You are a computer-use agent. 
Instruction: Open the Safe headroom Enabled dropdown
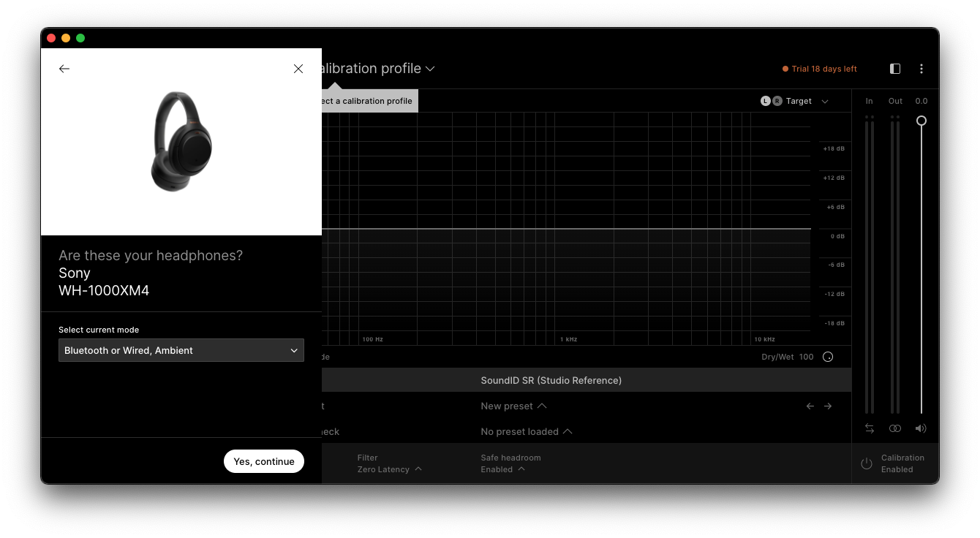[x=510, y=463]
